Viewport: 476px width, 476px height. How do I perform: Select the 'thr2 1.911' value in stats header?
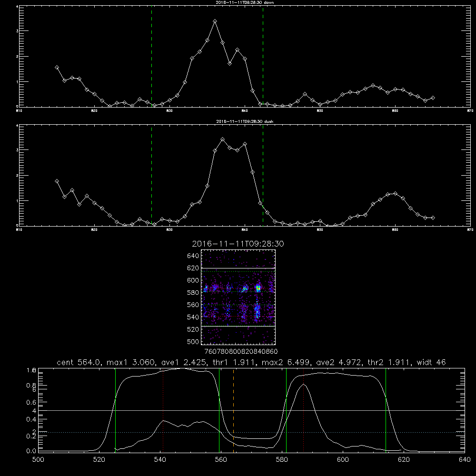[389, 362]
